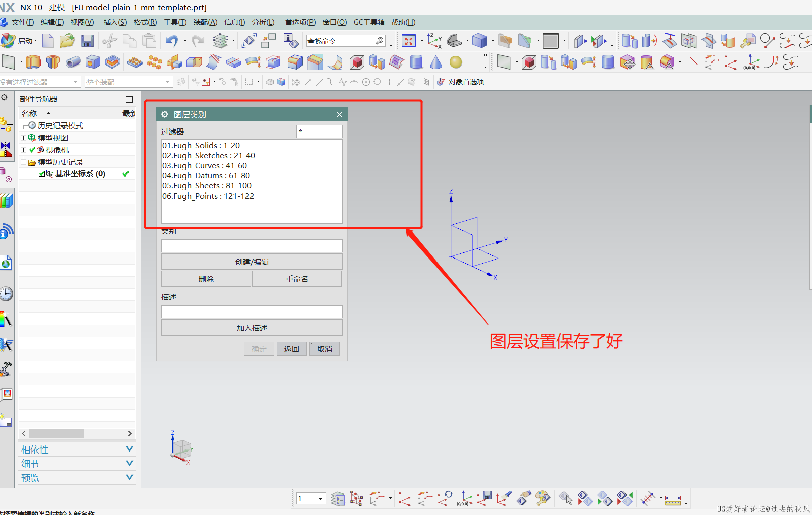The image size is (812, 515).
Task: Select 01.Fugh_Solids : 1-20 category
Action: 201,145
